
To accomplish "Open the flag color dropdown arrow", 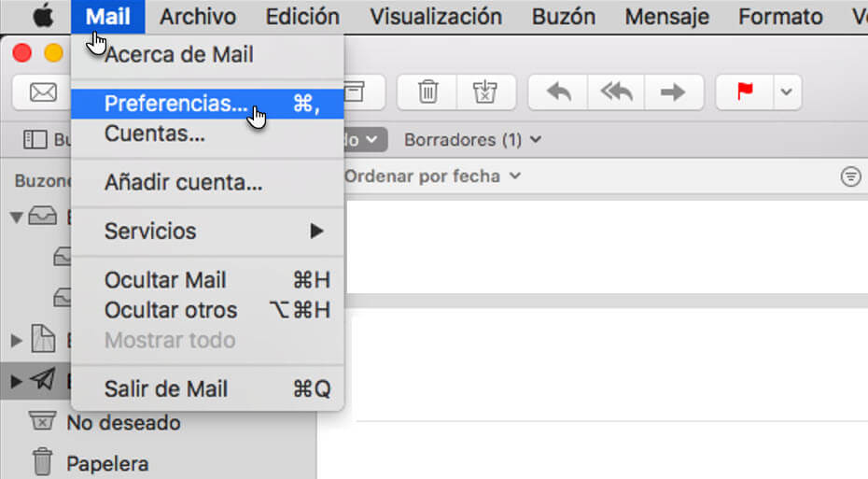I will [787, 92].
